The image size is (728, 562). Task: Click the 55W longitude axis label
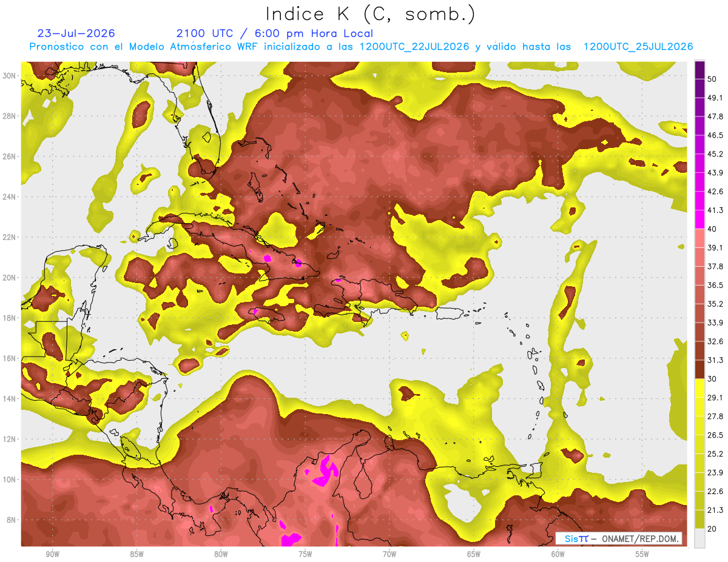click(x=642, y=554)
